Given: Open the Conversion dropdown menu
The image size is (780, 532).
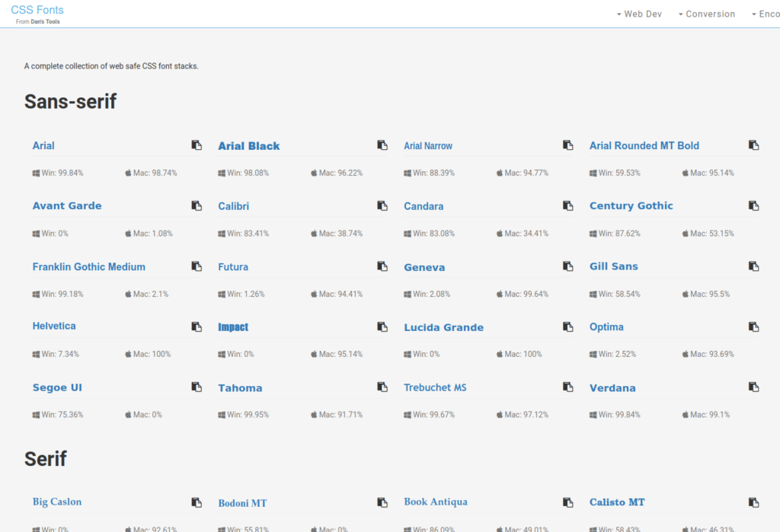Looking at the screenshot, I should (x=706, y=14).
